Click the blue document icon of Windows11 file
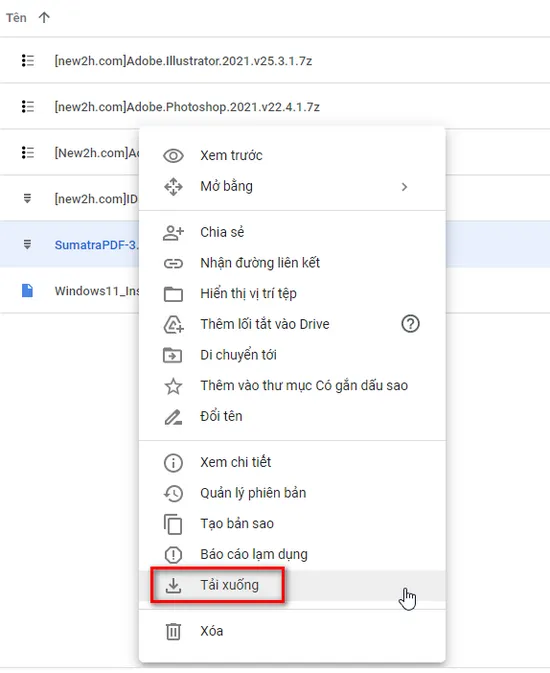 [27, 291]
